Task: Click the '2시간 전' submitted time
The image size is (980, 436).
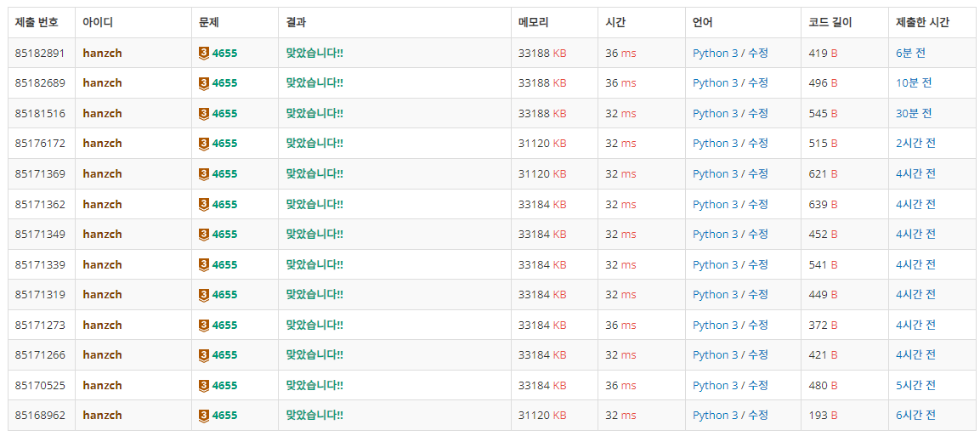Action: coord(915,144)
